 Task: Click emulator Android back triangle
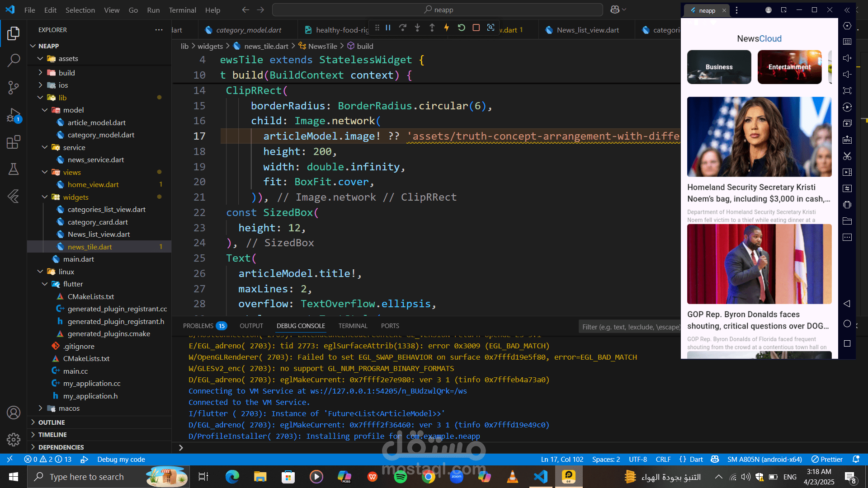pyautogui.click(x=847, y=304)
